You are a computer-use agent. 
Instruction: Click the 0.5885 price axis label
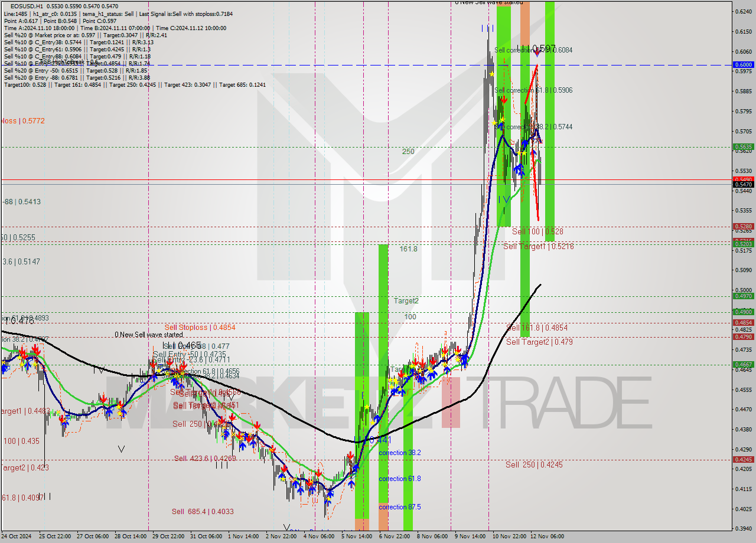point(744,91)
